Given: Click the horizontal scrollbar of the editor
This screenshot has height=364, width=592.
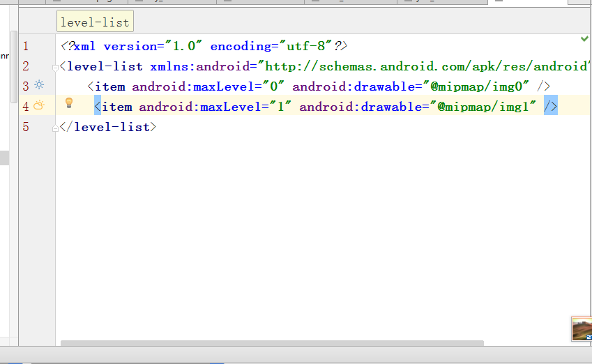Looking at the screenshot, I should 272,343.
